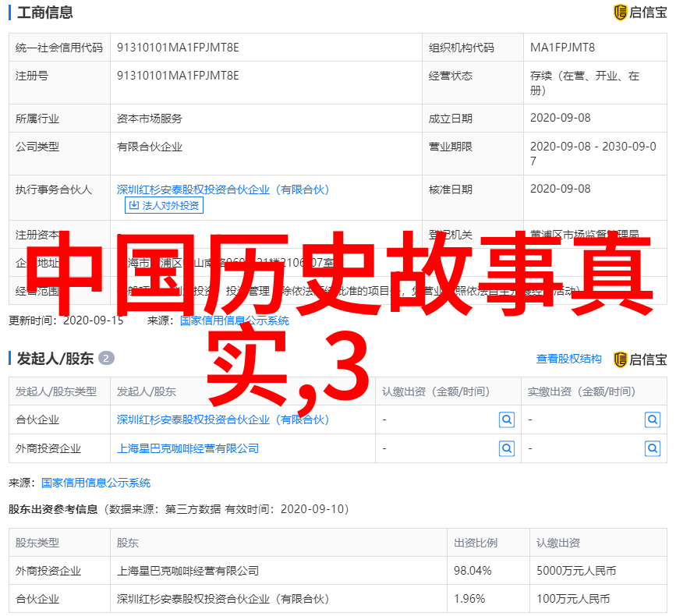
Task: Open 国家信用信息公示系统 link next to 更新时间
Action: coord(235,320)
